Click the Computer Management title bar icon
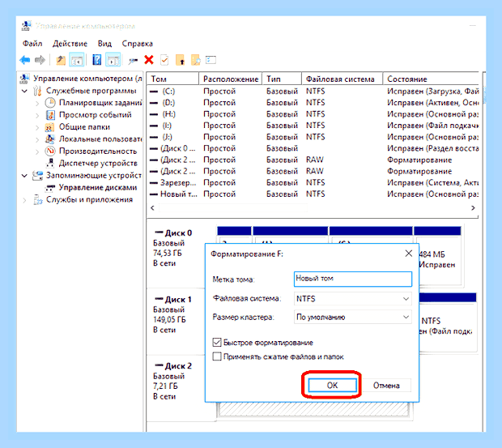Screen dimensions: 502x448 (26, 26)
